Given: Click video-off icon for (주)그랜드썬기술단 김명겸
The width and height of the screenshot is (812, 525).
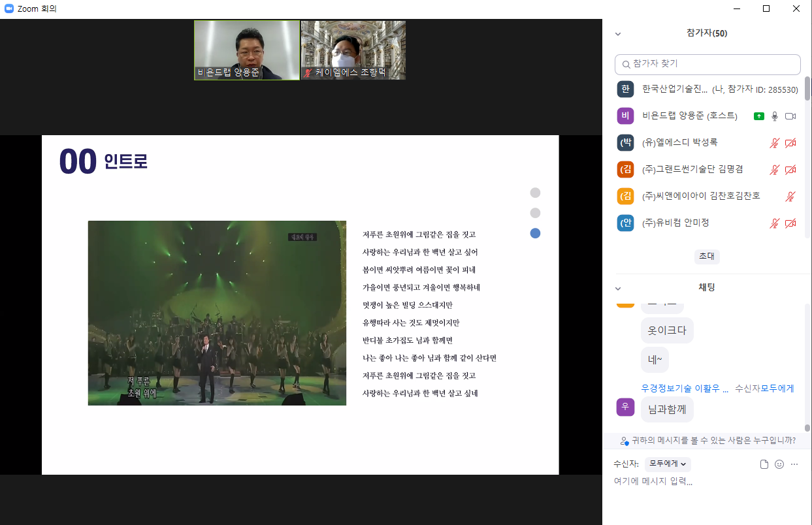Looking at the screenshot, I should [790, 170].
